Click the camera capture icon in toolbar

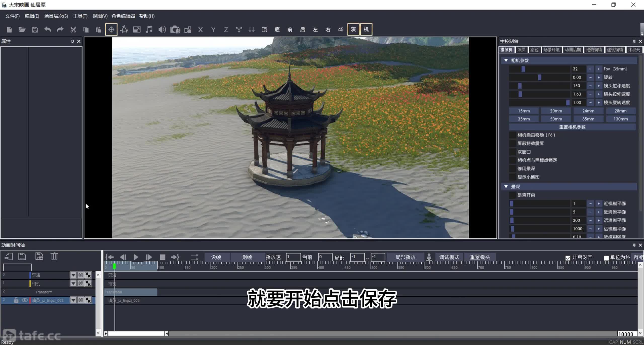click(x=175, y=30)
